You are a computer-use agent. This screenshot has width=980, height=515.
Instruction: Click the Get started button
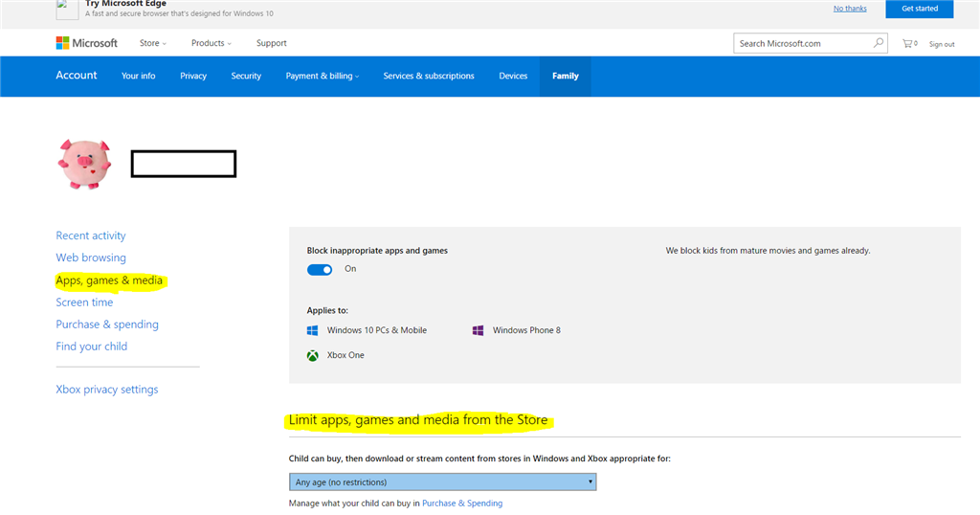coord(919,9)
